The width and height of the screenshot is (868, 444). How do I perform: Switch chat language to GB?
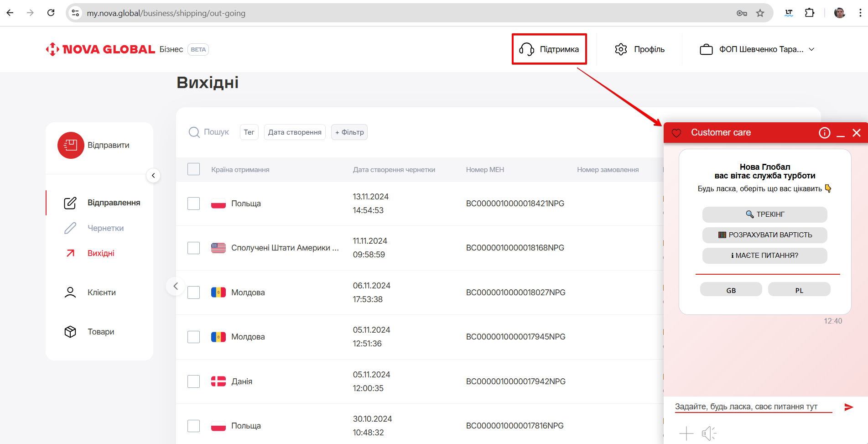pos(731,290)
